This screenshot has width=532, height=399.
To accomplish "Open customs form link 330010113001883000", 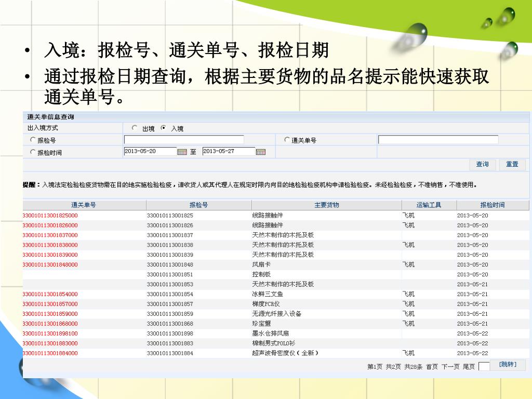I will click(50, 343).
